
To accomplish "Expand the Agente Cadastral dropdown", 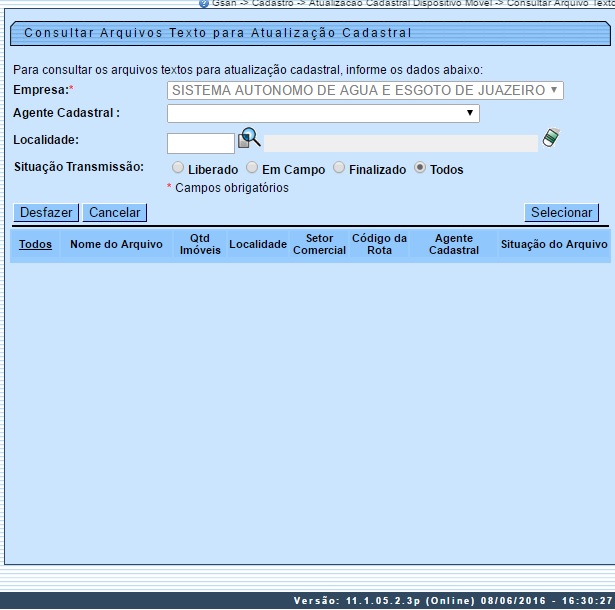I will point(323,114).
